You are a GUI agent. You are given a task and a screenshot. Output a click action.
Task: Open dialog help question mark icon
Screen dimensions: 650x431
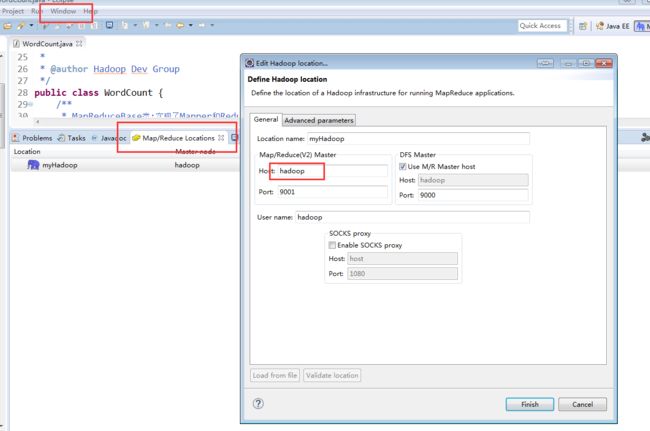tap(258, 404)
